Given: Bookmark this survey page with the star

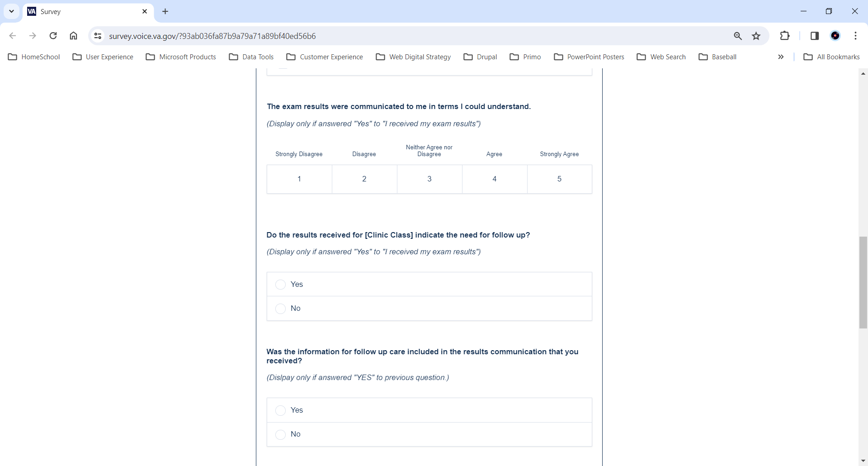Looking at the screenshot, I should [756, 36].
